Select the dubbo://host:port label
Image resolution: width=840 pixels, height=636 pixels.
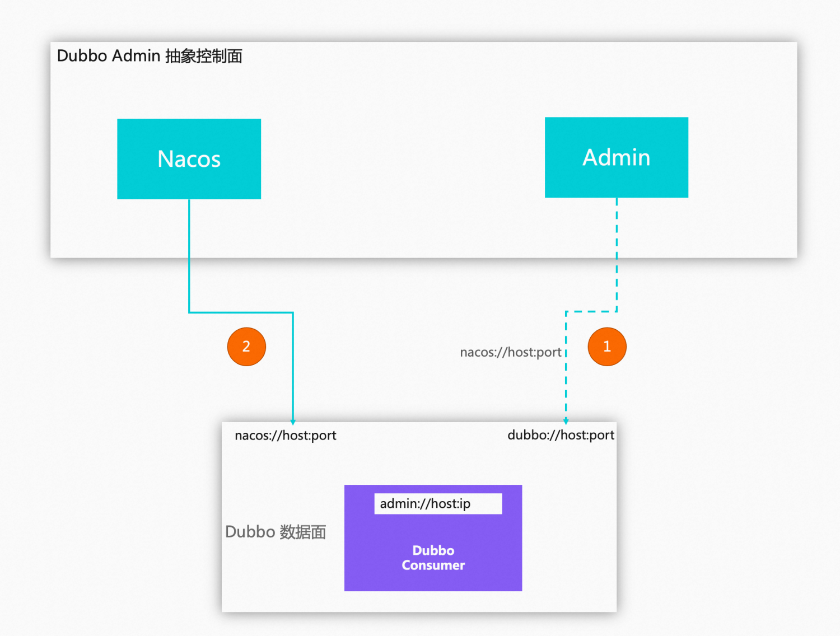coord(561,435)
